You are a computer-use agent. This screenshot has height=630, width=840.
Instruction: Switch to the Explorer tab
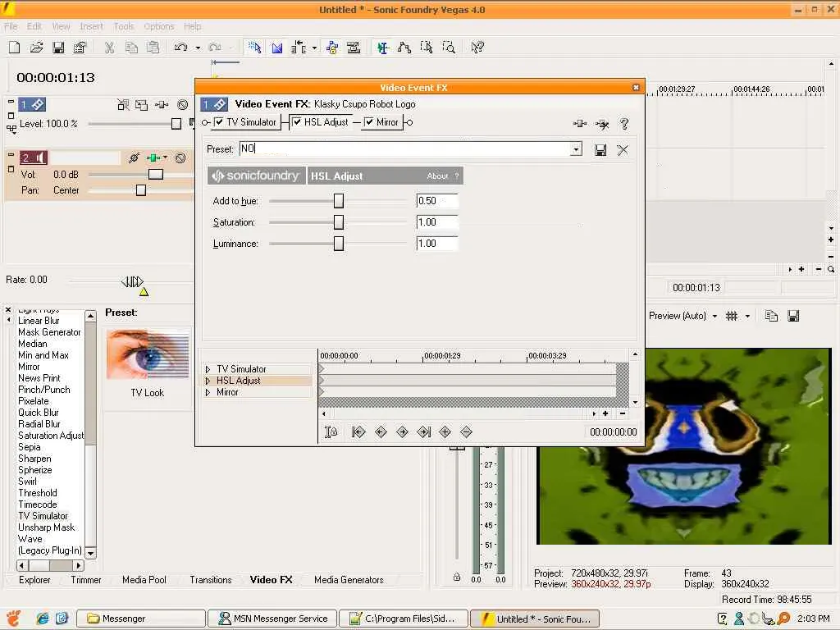[34, 580]
